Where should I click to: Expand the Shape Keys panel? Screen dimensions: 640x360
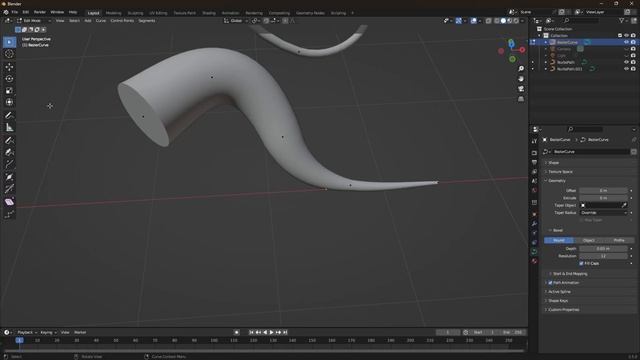(558, 300)
